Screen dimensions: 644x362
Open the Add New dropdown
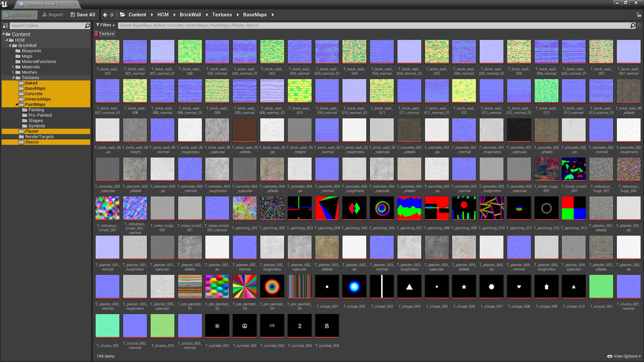pyautogui.click(x=20, y=15)
